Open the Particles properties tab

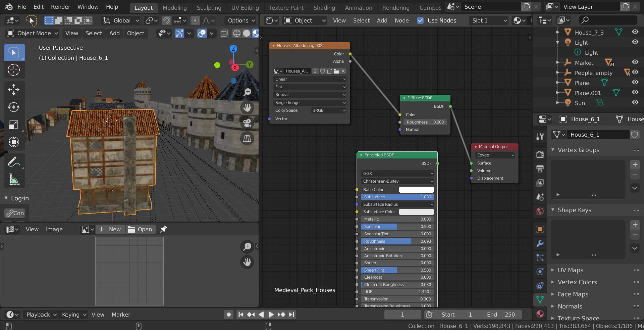(x=540, y=257)
